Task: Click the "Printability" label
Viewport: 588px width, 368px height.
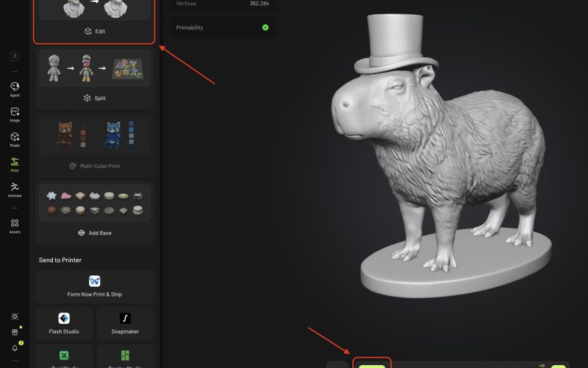Action: click(x=189, y=27)
